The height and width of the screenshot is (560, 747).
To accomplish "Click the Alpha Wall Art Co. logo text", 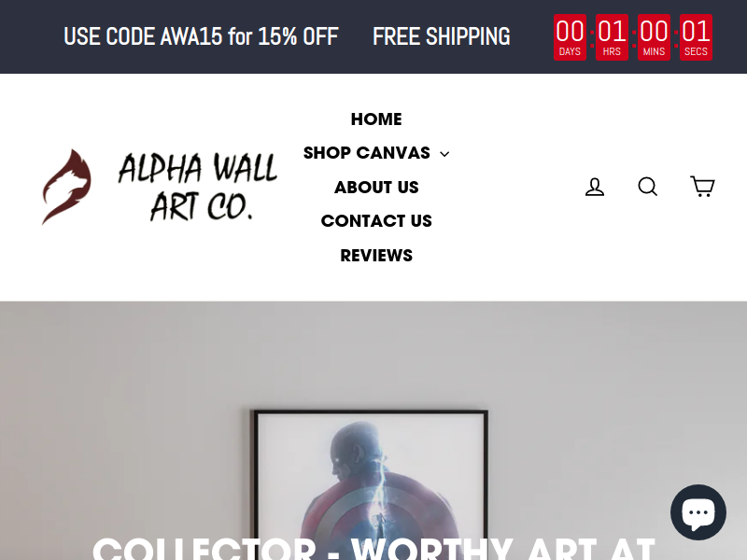I will (x=197, y=187).
